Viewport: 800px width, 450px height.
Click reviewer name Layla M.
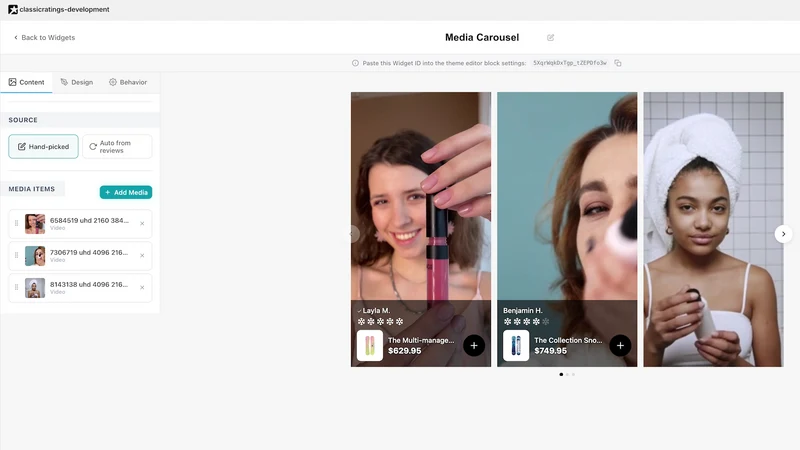[377, 310]
